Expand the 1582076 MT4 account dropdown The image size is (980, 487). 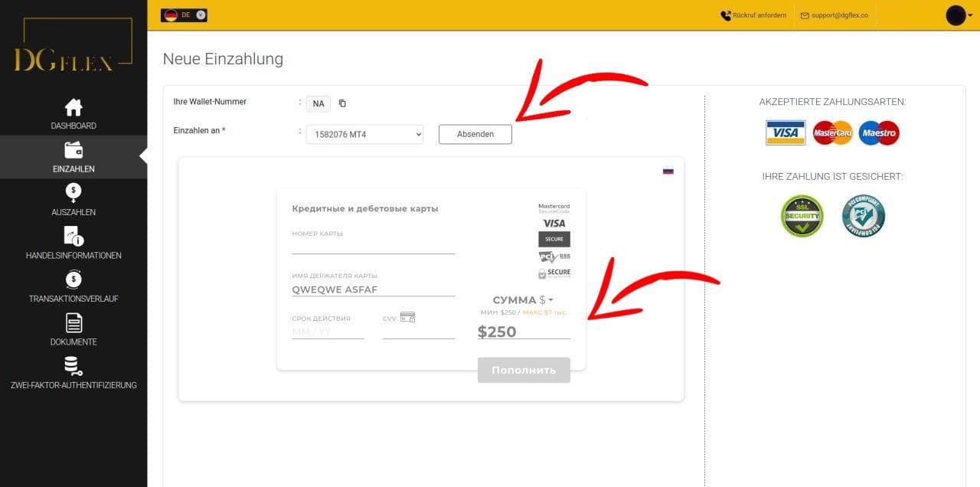[364, 134]
